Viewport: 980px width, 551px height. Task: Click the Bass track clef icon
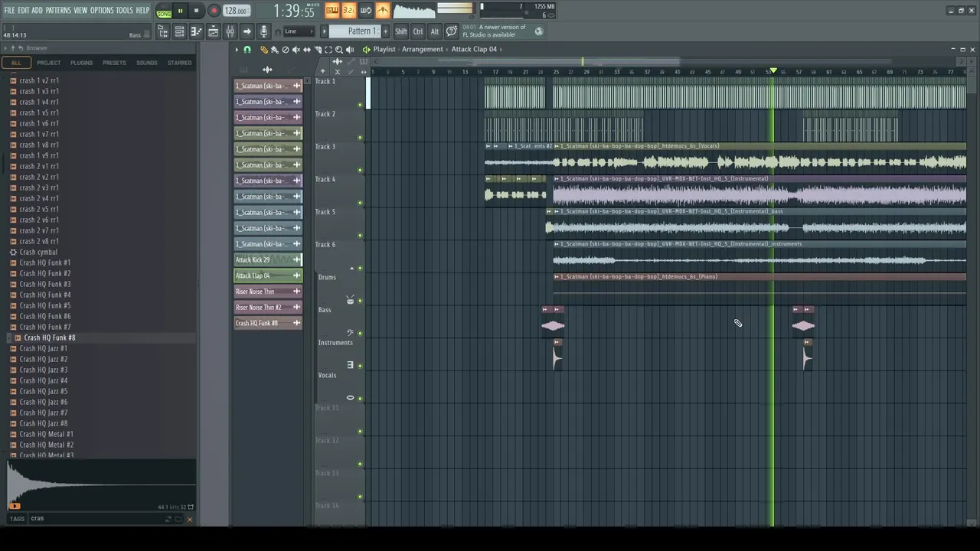[x=350, y=333]
